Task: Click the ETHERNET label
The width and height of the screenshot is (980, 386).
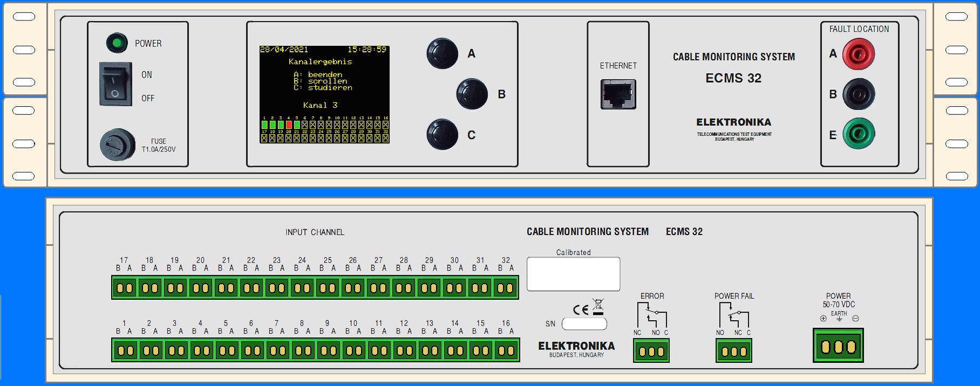Action: coord(618,66)
